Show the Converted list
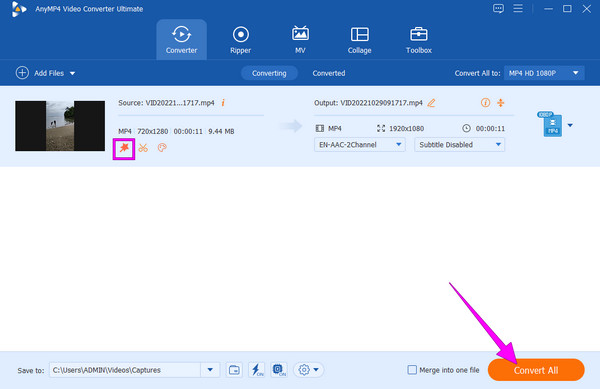This screenshot has width=600, height=389. [329, 73]
